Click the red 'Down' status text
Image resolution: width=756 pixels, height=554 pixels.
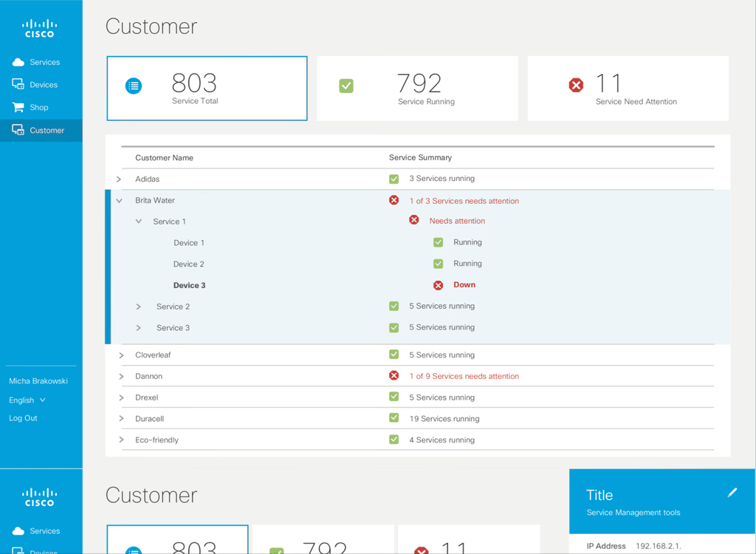464,284
